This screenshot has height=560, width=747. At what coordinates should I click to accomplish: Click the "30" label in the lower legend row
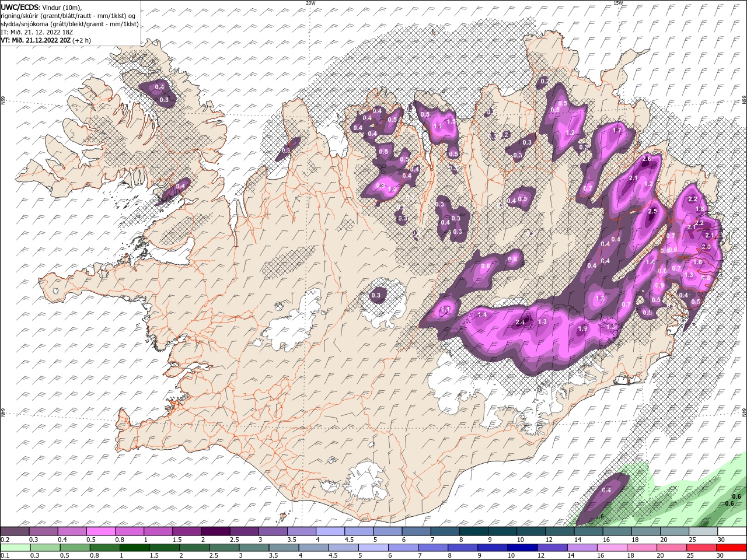[x=721, y=556]
